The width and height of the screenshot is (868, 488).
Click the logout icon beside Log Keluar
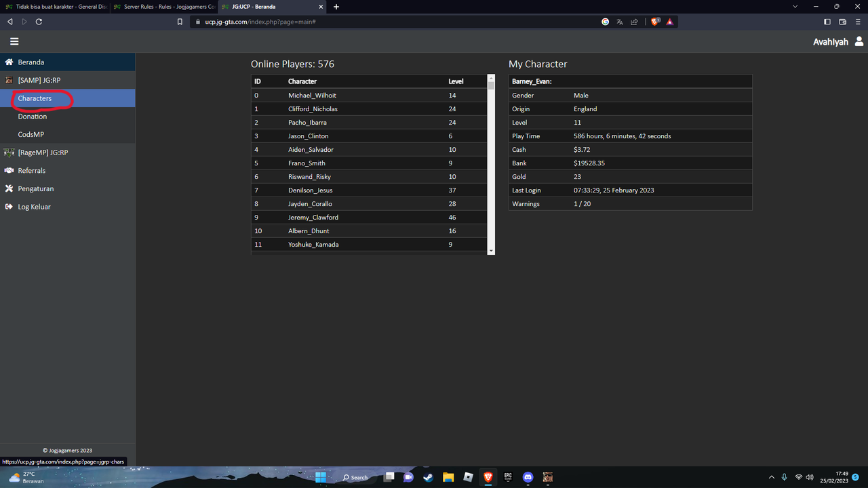click(9, 207)
